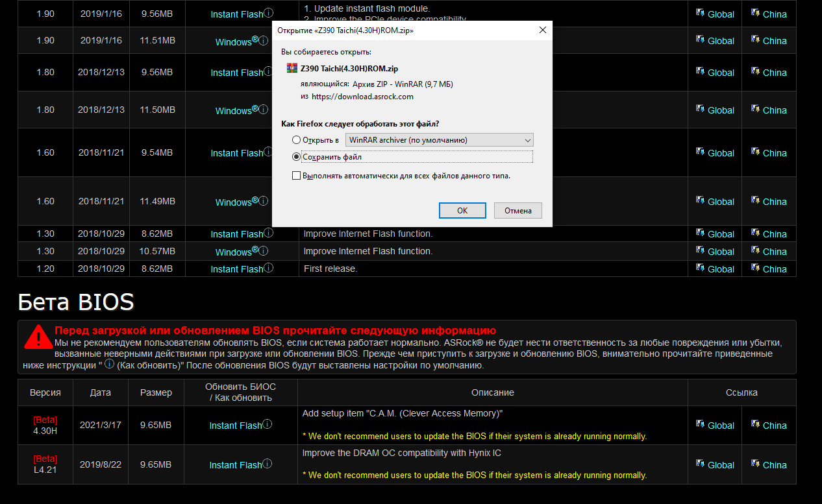The height and width of the screenshot is (504, 822).
Task: Click 'https://download.asrock.com' source text in dialog
Action: click(x=362, y=97)
